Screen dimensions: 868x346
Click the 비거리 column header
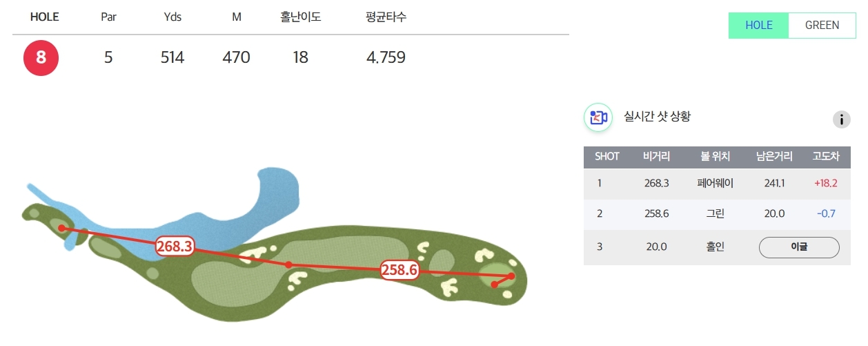point(656,157)
